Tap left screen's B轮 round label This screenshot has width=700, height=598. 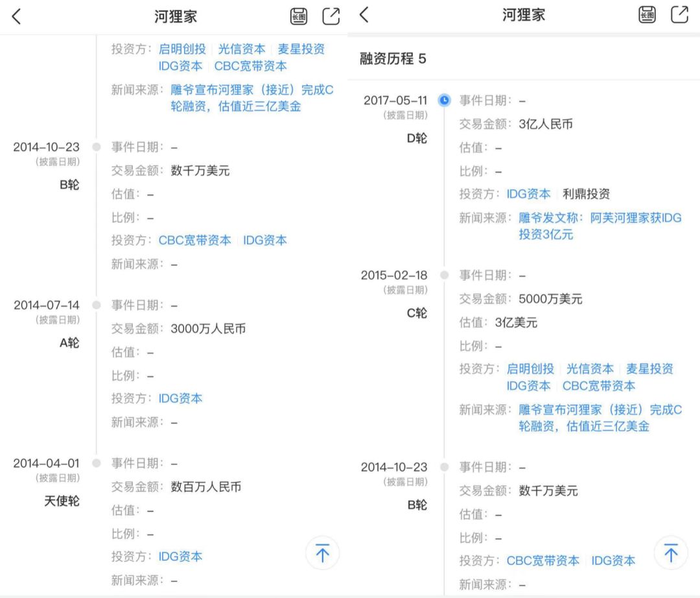point(69,185)
